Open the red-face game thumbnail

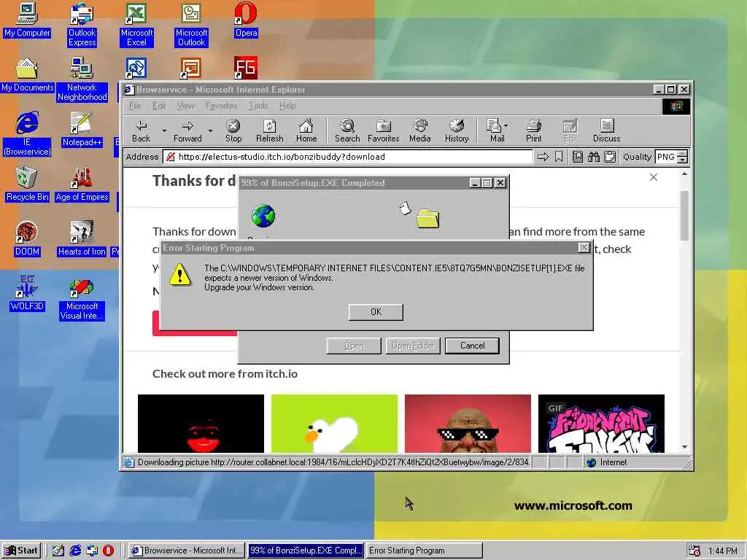coord(201,424)
